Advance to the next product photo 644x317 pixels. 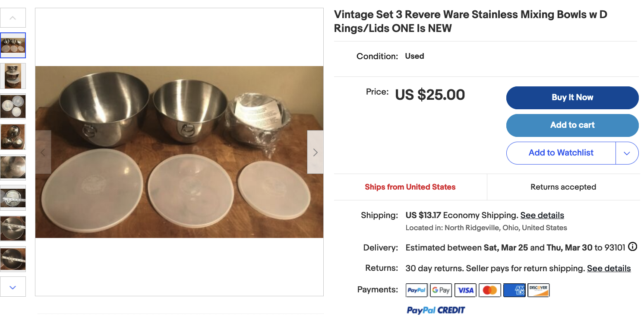click(x=315, y=152)
